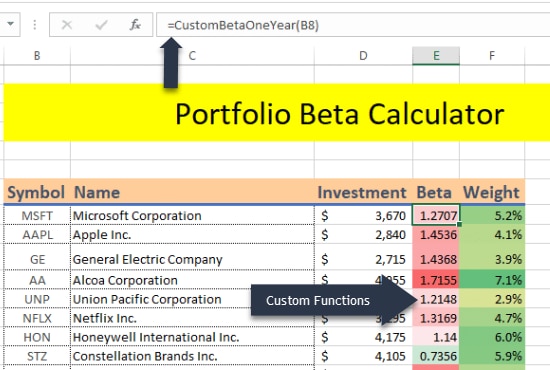Select column B header
The width and height of the screenshot is (550, 370).
click(37, 56)
